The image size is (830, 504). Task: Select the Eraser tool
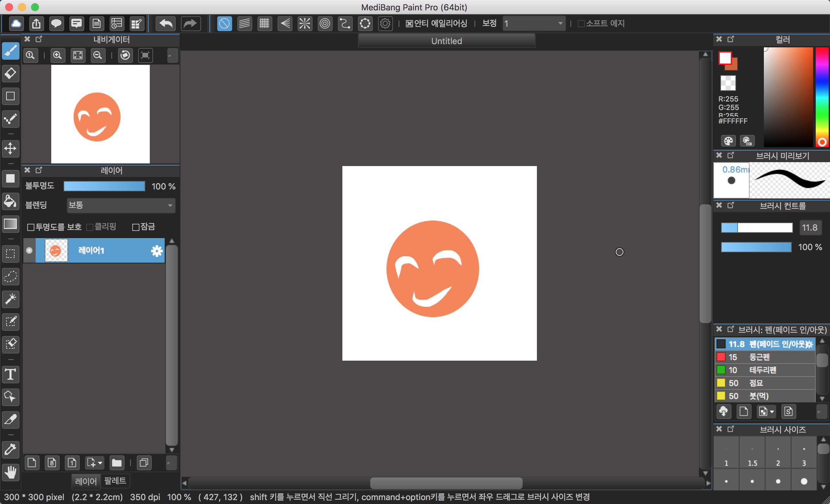[x=10, y=73]
